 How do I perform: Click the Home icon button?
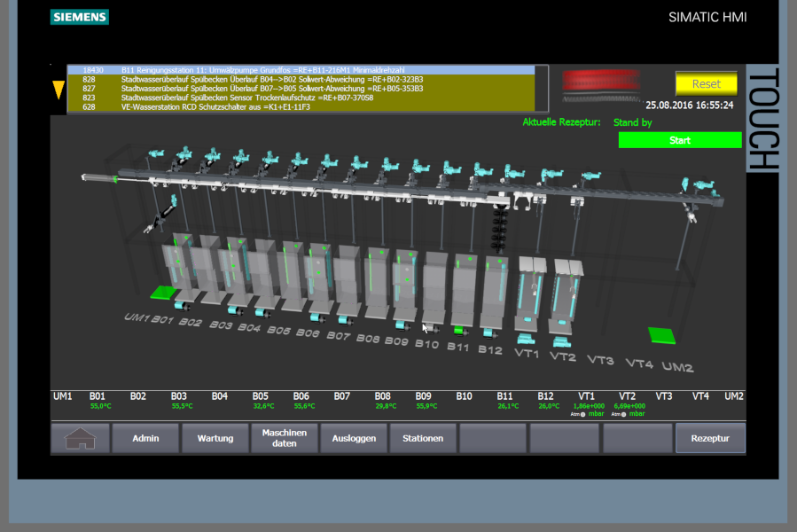click(81, 438)
